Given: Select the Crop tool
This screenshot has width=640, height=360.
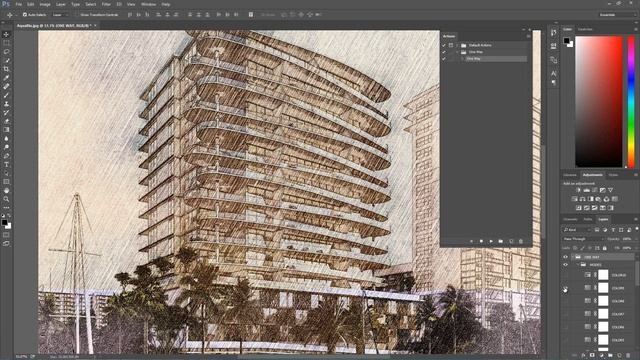Looking at the screenshot, I should (x=6, y=69).
